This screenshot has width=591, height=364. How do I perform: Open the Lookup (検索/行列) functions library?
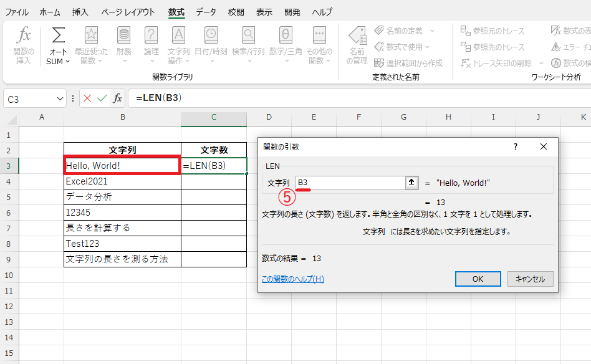coord(248,45)
